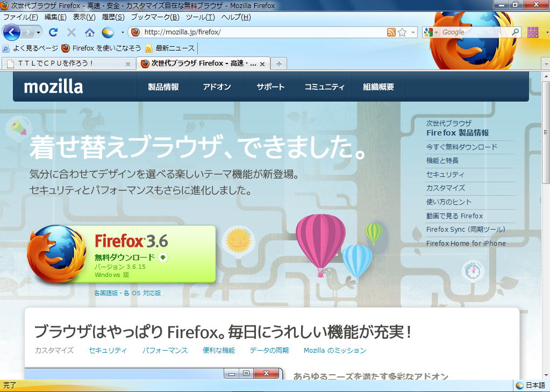The image size is (550, 392).
Task: Bookmark this page with the star icon
Action: pyautogui.click(x=402, y=32)
